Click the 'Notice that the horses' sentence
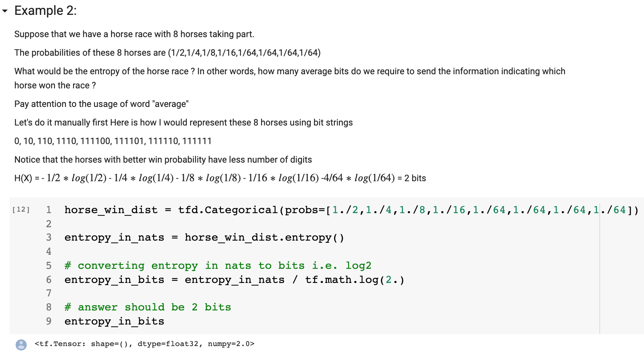644x352 pixels. click(163, 160)
